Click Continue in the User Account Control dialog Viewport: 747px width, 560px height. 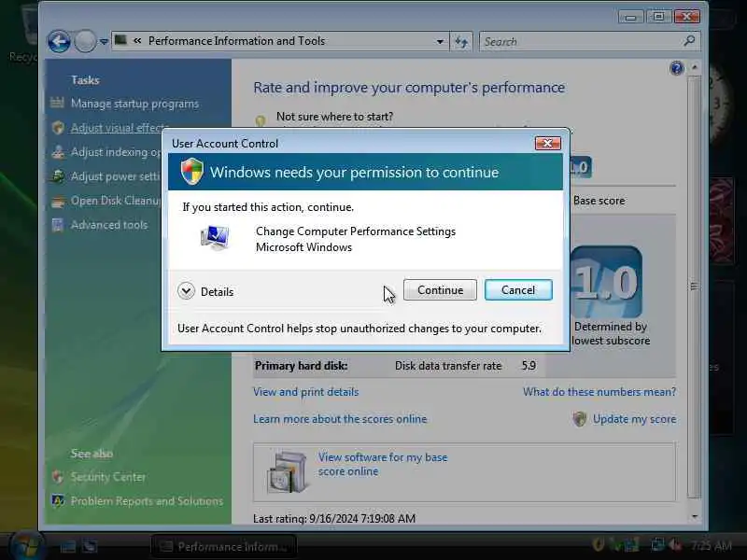[440, 290]
